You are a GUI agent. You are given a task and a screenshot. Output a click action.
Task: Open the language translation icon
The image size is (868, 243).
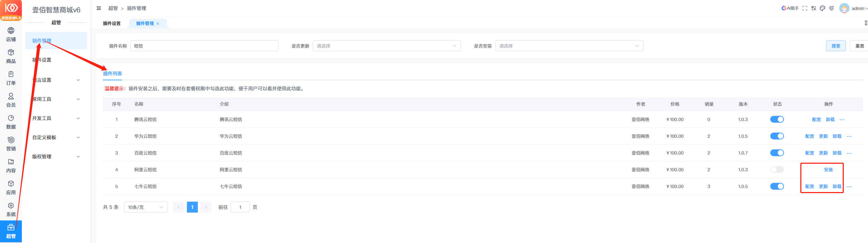(x=814, y=8)
